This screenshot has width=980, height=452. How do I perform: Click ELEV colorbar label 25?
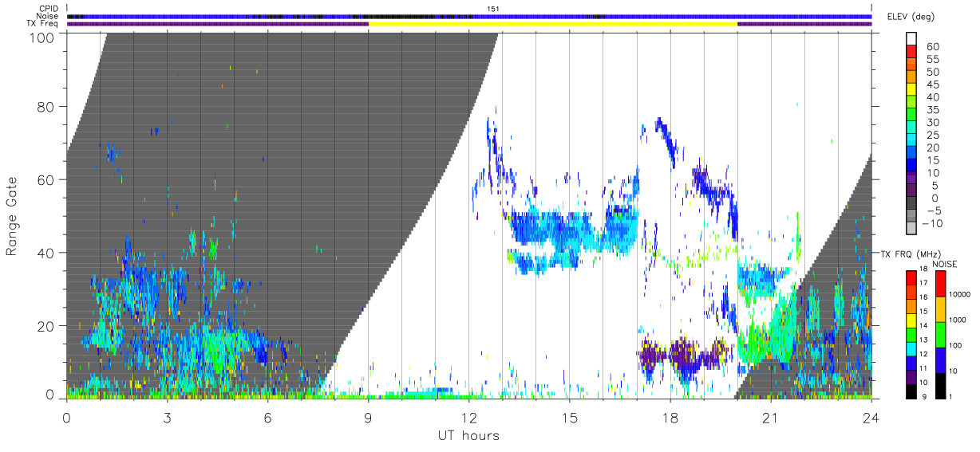click(x=933, y=135)
